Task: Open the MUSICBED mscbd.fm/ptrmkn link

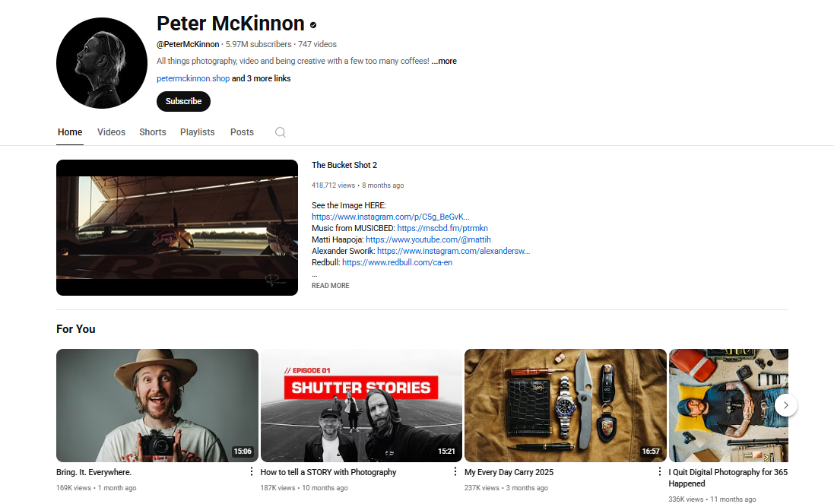Action: click(442, 228)
